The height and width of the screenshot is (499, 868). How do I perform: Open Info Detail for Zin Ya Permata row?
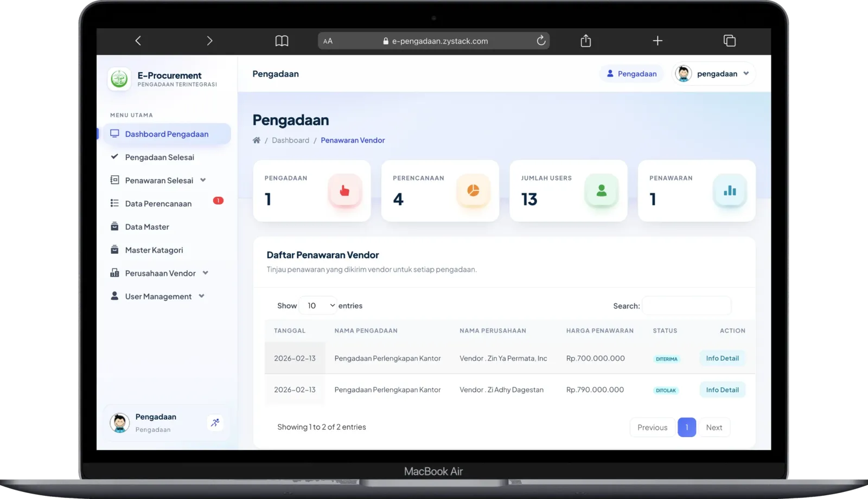[x=722, y=359]
